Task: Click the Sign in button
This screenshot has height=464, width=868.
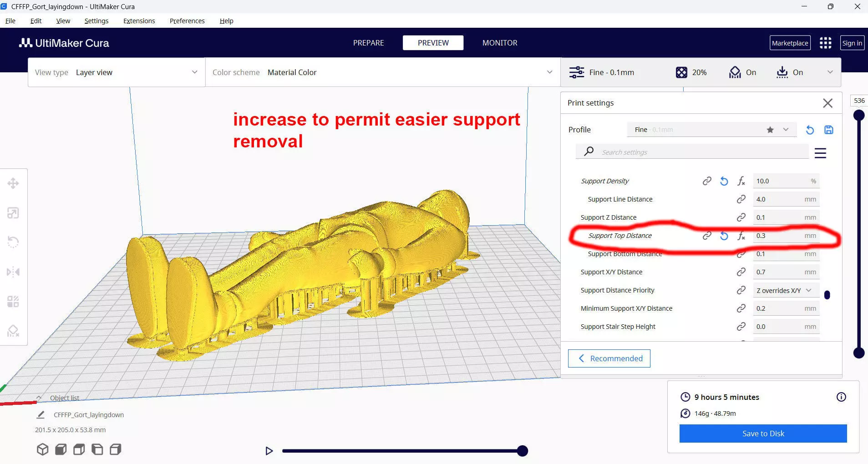Action: click(852, 43)
